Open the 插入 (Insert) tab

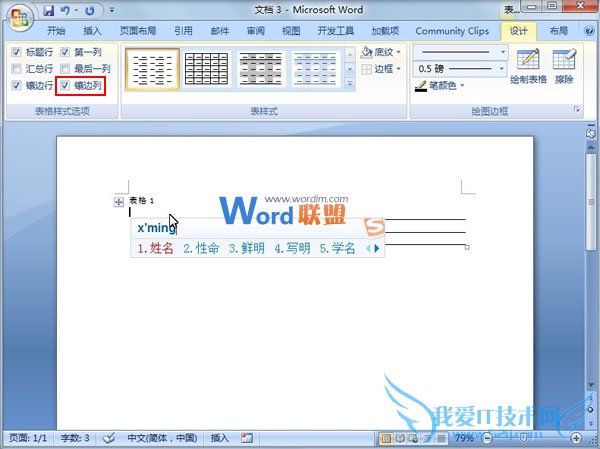pos(93,31)
